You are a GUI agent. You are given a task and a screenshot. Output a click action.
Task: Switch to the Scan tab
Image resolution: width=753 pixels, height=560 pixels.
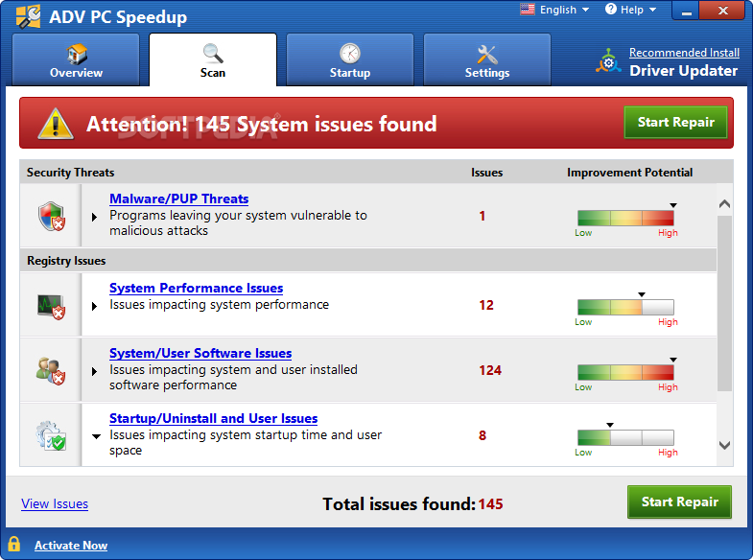[x=213, y=60]
